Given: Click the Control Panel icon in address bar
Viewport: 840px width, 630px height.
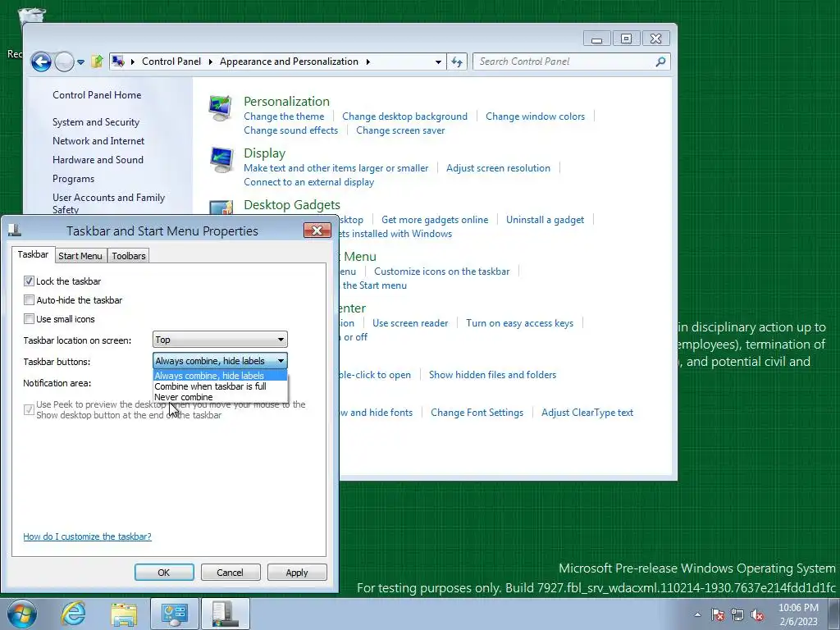Looking at the screenshot, I should click(x=118, y=62).
